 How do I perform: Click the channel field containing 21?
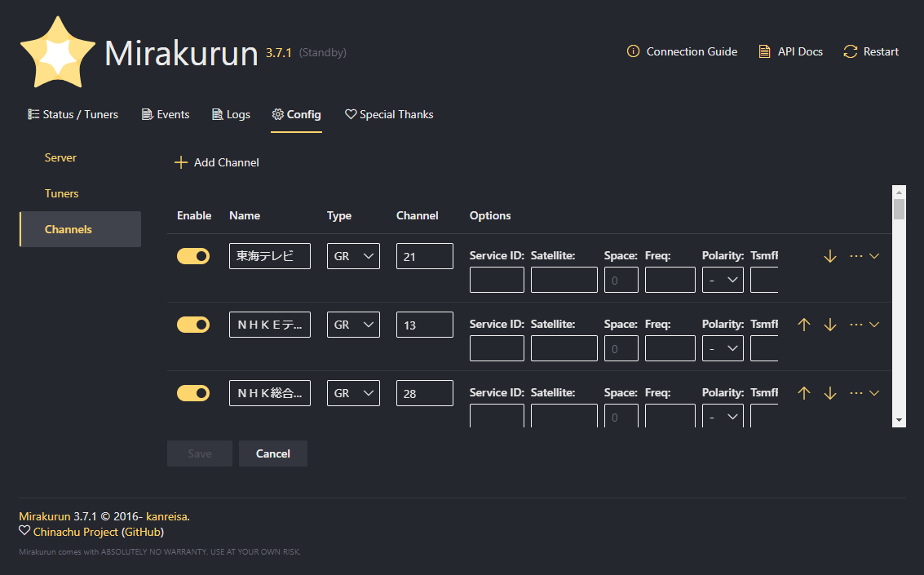coord(425,256)
